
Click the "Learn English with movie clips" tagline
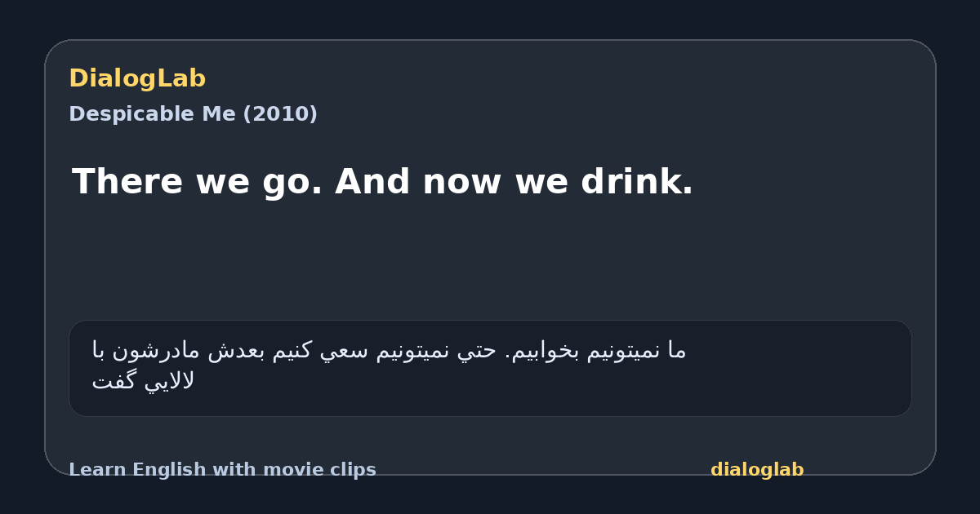222,470
